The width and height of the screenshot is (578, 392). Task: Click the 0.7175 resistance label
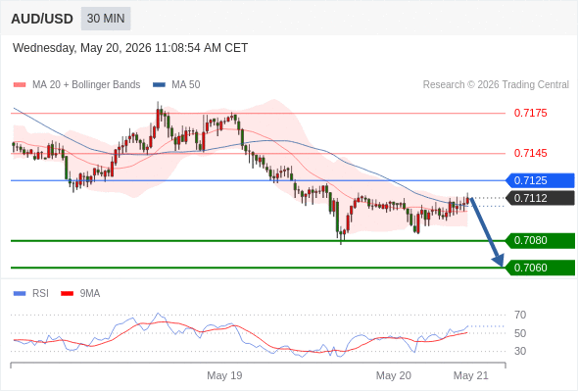pos(530,113)
